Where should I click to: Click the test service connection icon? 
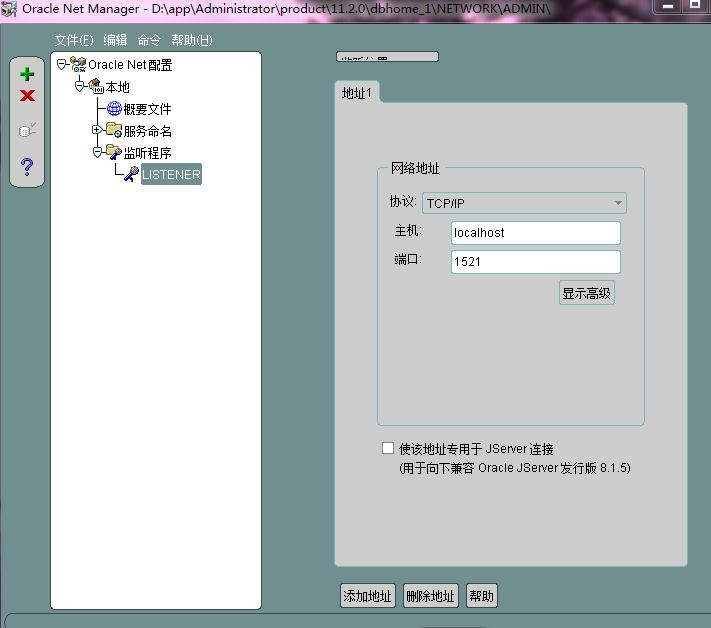point(27,130)
